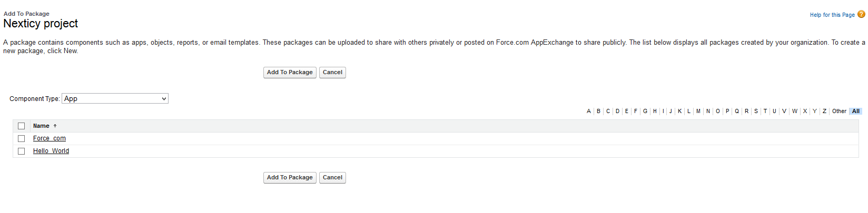Select the Other alphabet filter
The image size is (868, 213).
point(839,111)
